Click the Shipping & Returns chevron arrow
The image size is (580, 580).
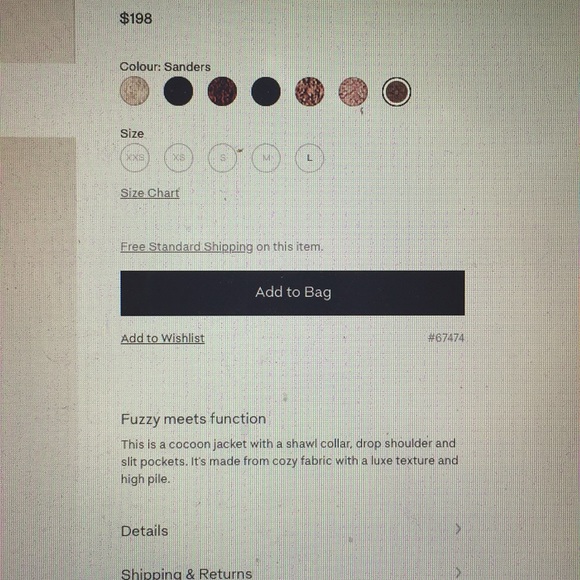[458, 573]
